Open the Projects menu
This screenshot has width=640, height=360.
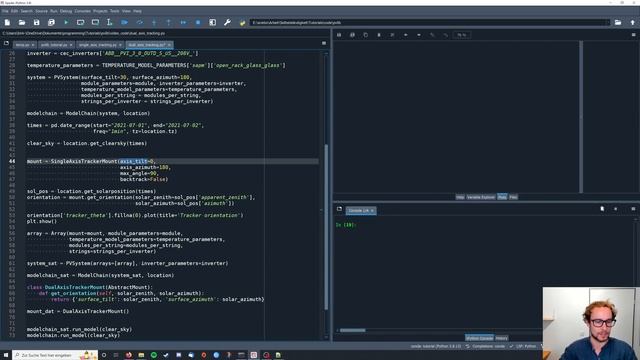click(x=100, y=11)
